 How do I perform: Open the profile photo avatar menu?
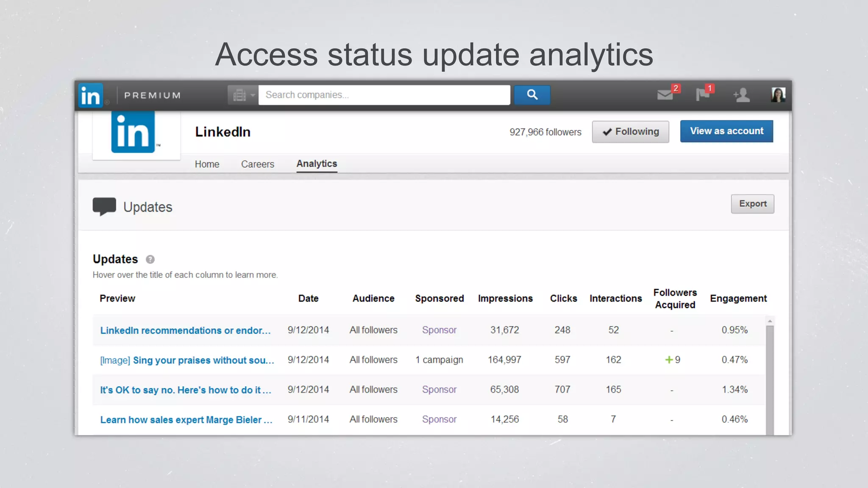click(778, 95)
